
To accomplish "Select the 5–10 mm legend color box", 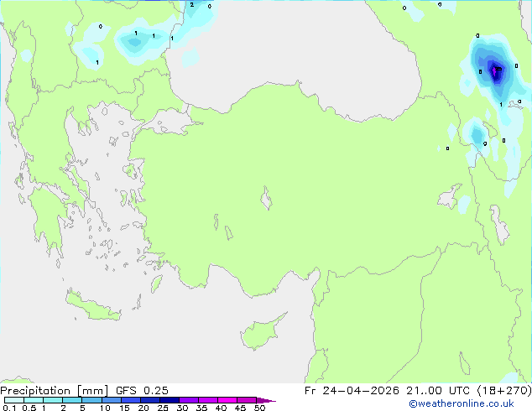I will (91, 400).
